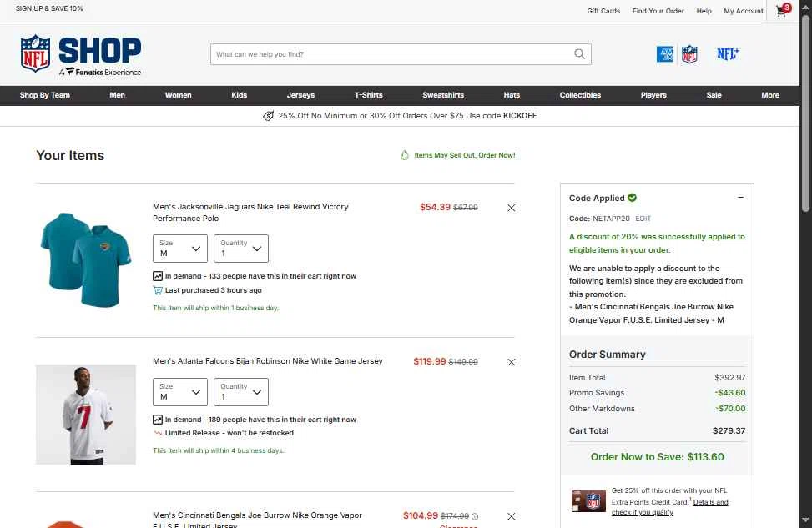Open Falcons Bijan Robinson White Game Jersey title
Image resolution: width=812 pixels, height=528 pixels.
(x=268, y=361)
